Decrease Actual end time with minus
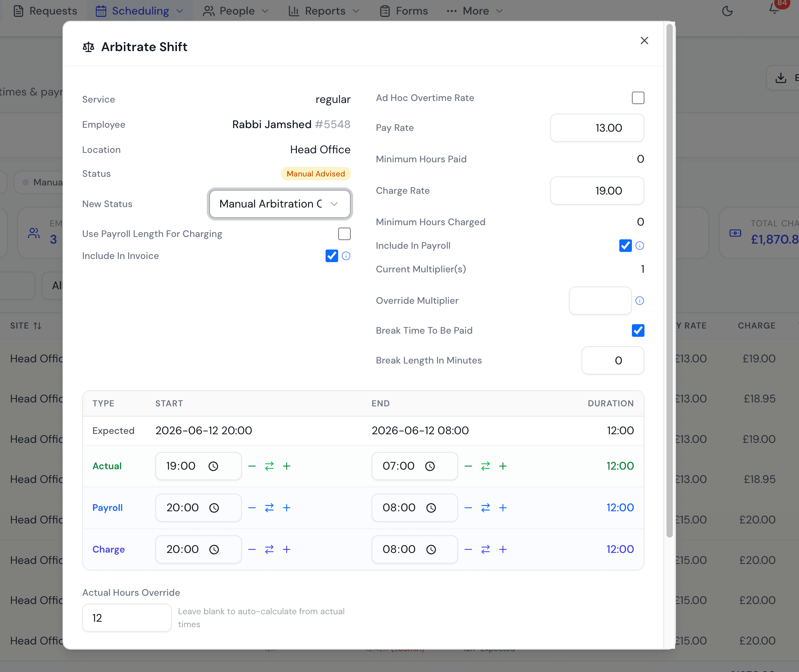This screenshot has height=672, width=799. 468,466
